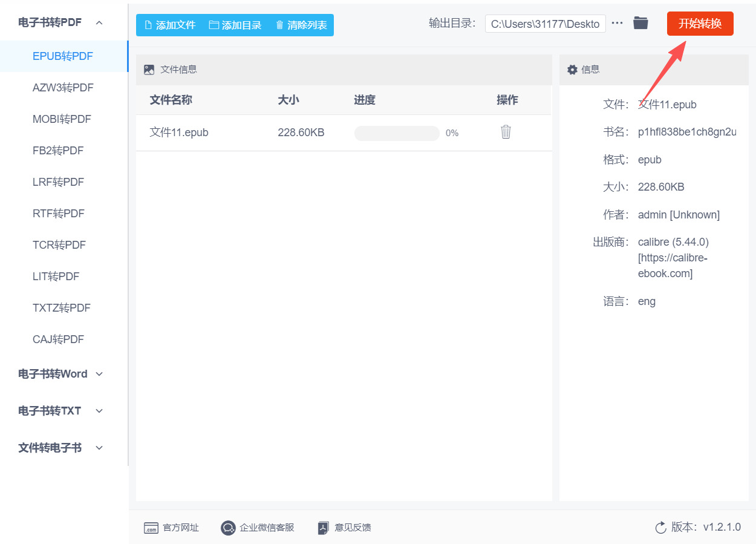Click the 0% progress bar of 文件11.epub
Image resolution: width=756 pixels, height=544 pixels.
(397, 133)
